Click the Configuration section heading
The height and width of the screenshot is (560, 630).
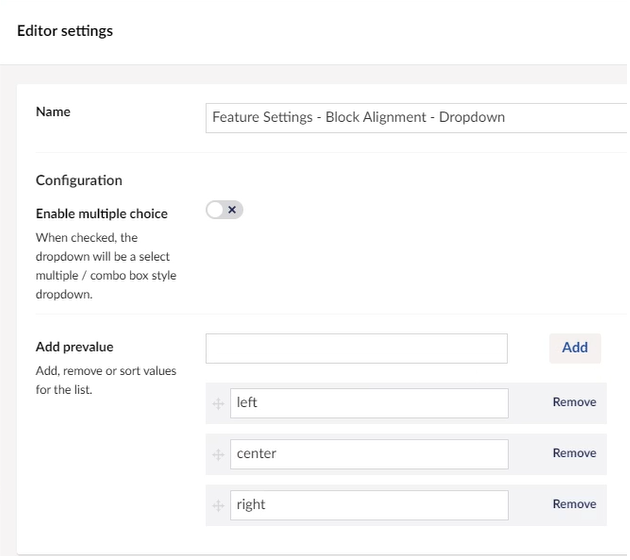coord(79,181)
